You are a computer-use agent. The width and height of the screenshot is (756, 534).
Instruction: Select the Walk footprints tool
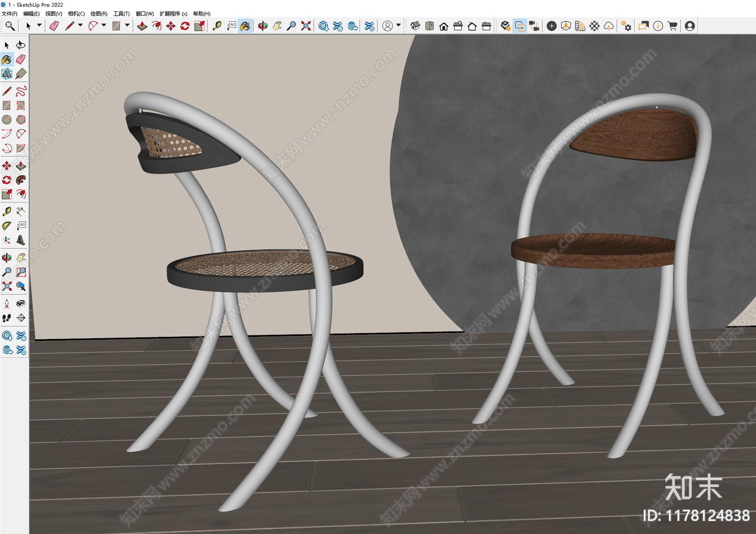(x=7, y=318)
